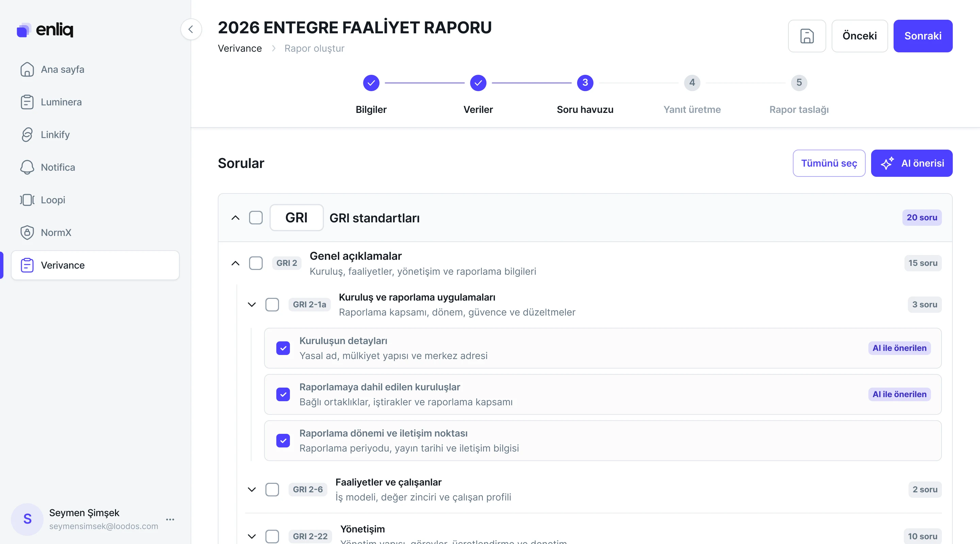This screenshot has width=980, height=544.
Task: Click Rapor oluştur breadcrumb
Action: 314,48
